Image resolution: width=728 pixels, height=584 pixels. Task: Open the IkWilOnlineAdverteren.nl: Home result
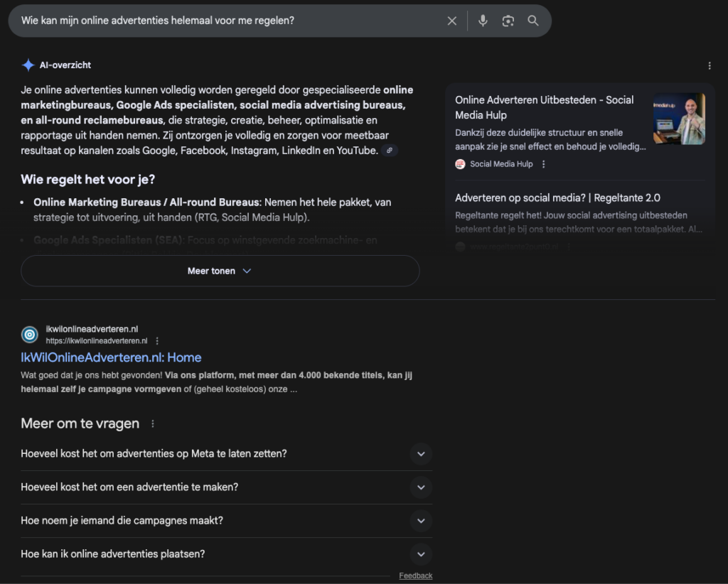pos(111,357)
